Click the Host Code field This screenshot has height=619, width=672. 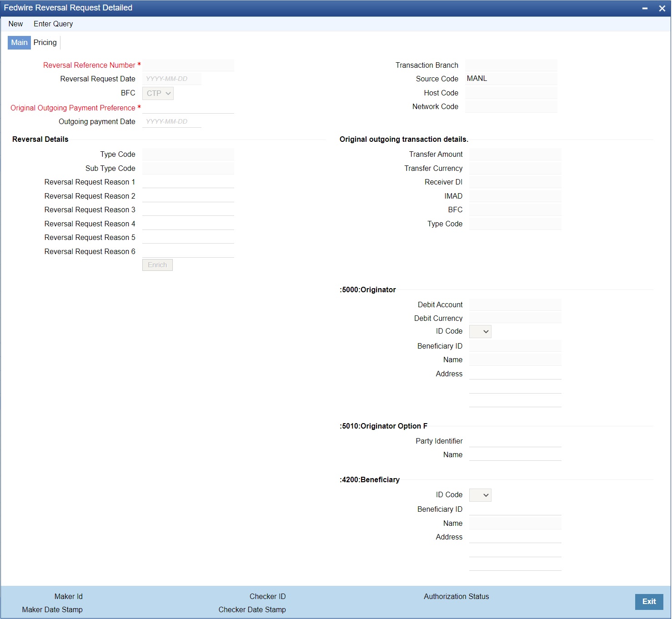[511, 93]
